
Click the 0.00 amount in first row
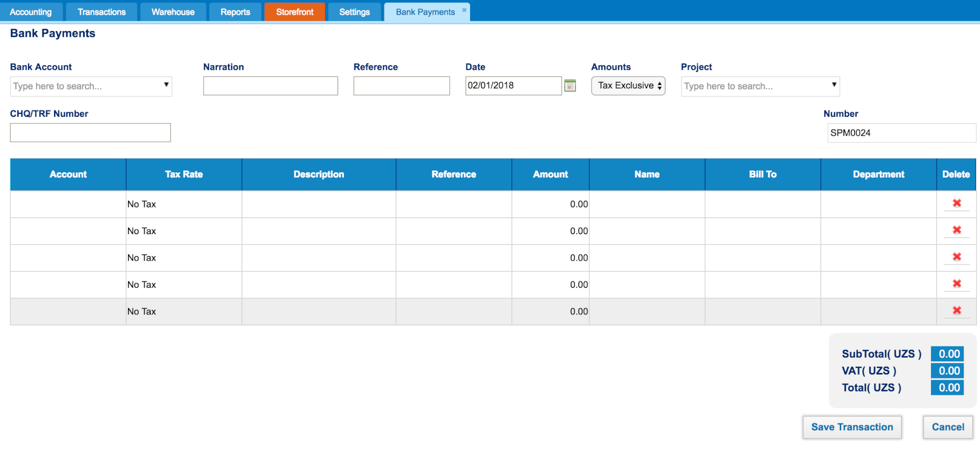(x=550, y=204)
